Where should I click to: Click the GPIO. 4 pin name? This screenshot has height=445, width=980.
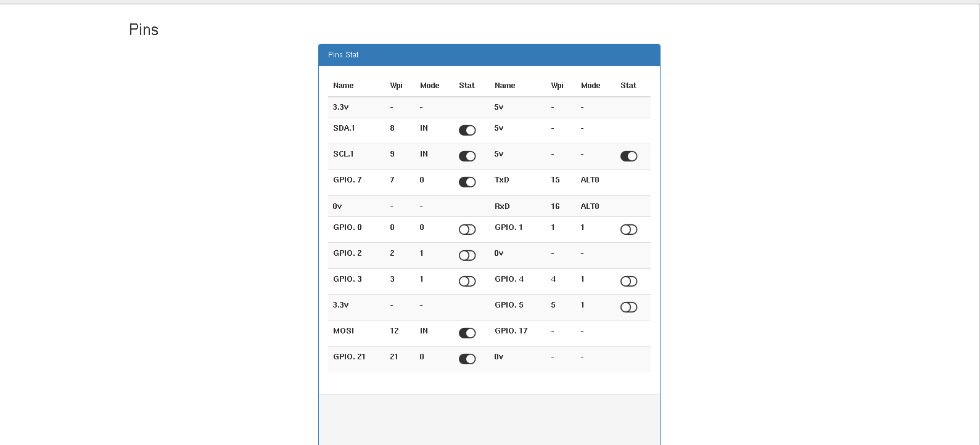(509, 279)
